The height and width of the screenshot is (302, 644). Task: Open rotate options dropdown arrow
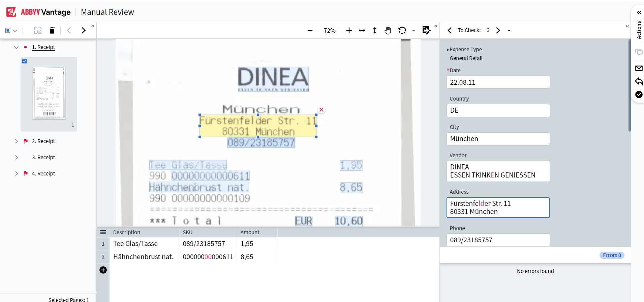coord(413,30)
